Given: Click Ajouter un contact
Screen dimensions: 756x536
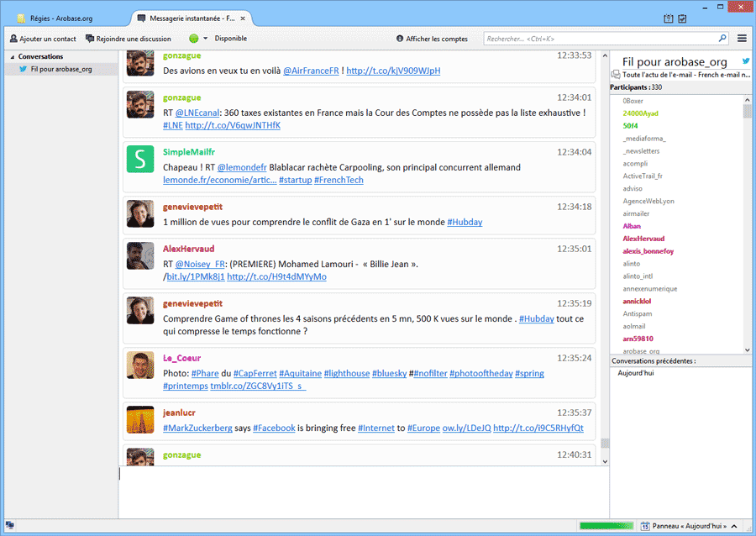Looking at the screenshot, I should point(43,39).
